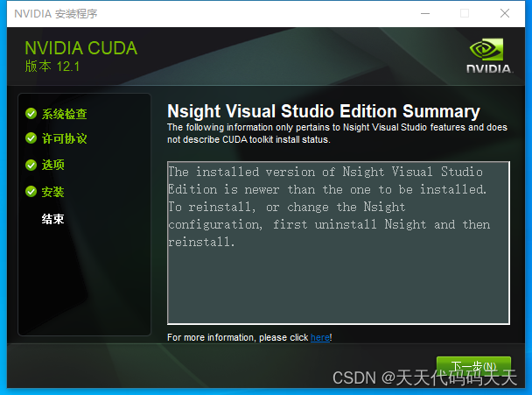This screenshot has height=395, width=532.
Task: Click the NVIDIA logo in header
Action: 489,56
